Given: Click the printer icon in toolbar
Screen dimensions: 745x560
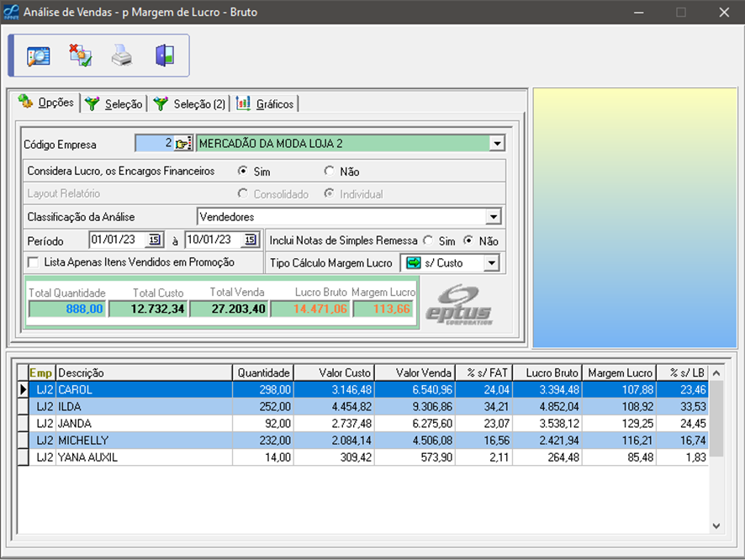Looking at the screenshot, I should 123,56.
